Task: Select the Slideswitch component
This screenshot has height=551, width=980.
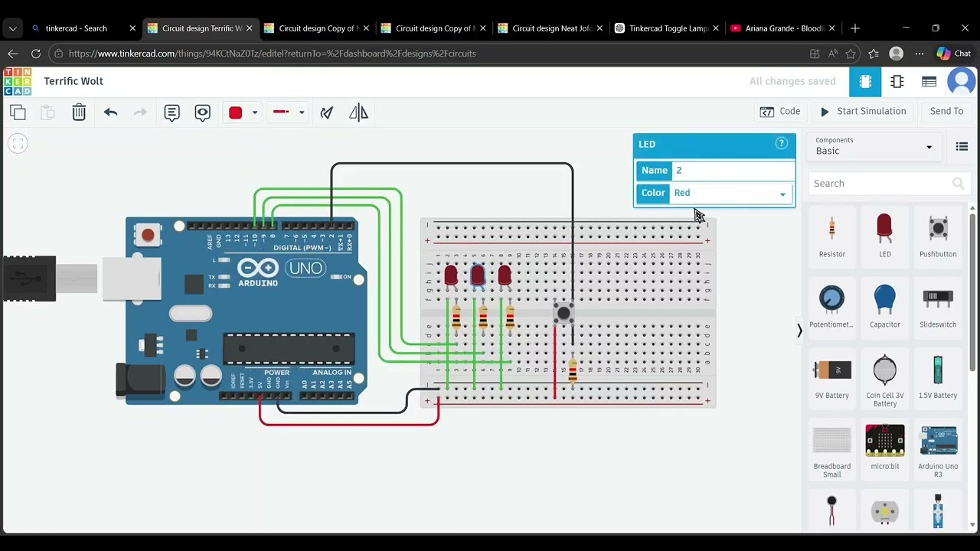Action: pyautogui.click(x=938, y=306)
